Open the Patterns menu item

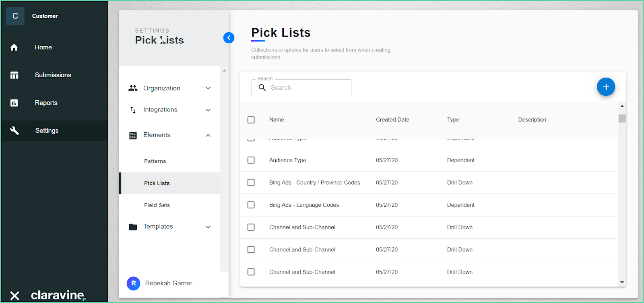pos(155,161)
